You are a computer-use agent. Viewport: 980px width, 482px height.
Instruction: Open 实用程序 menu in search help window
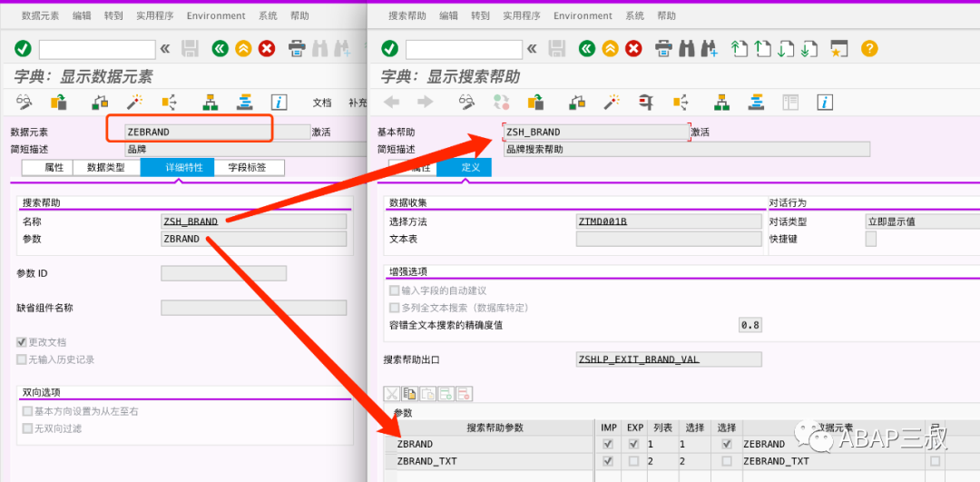(x=522, y=15)
